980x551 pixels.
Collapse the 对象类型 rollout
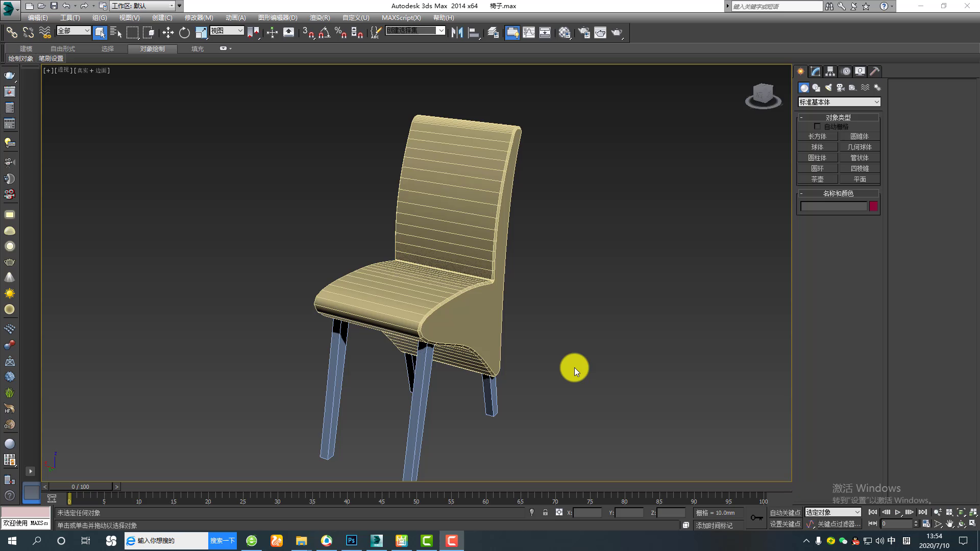(x=838, y=117)
